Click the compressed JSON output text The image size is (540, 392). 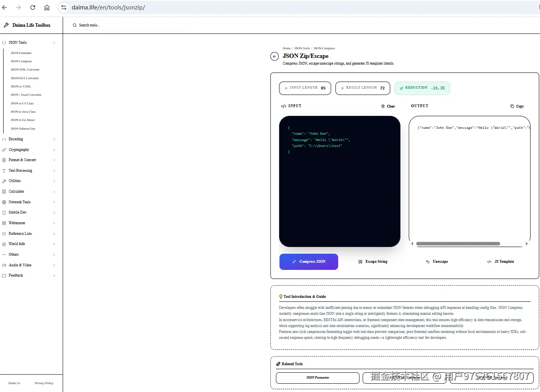[x=474, y=128]
